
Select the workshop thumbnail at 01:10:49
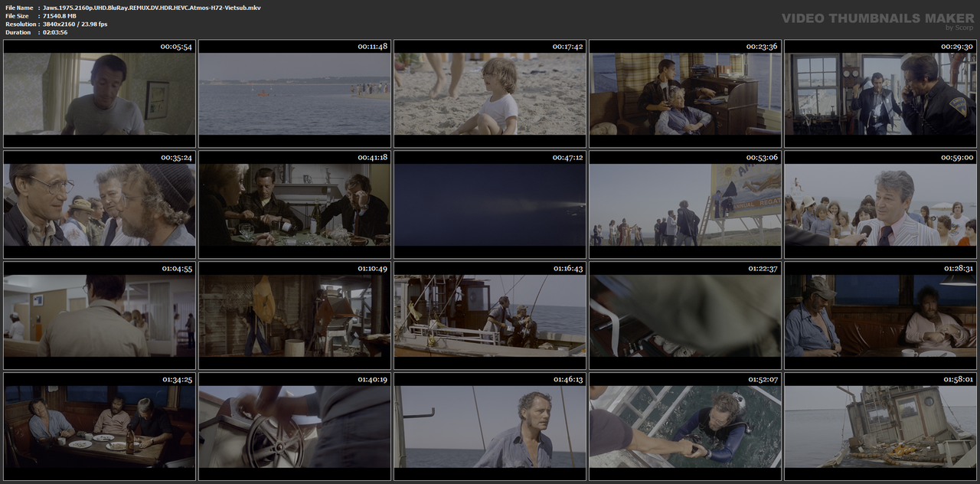295,316
